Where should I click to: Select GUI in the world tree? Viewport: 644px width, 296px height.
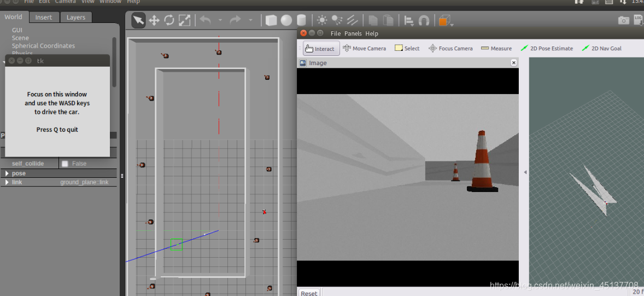tap(17, 31)
